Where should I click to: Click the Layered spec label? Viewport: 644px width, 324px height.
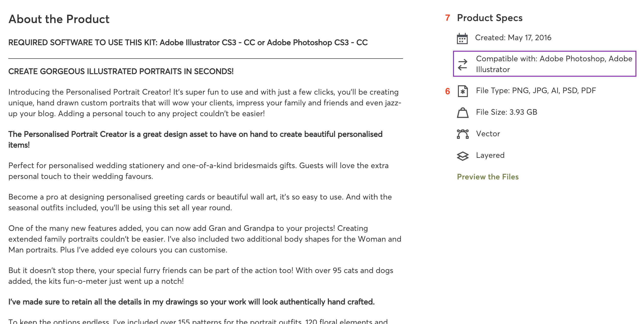click(x=490, y=155)
